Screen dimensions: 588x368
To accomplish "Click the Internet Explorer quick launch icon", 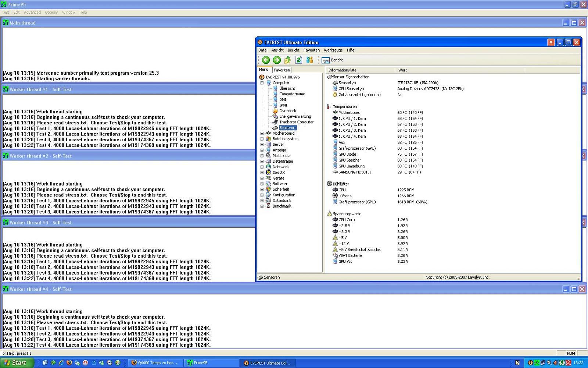I will pyautogui.click(x=61, y=363).
